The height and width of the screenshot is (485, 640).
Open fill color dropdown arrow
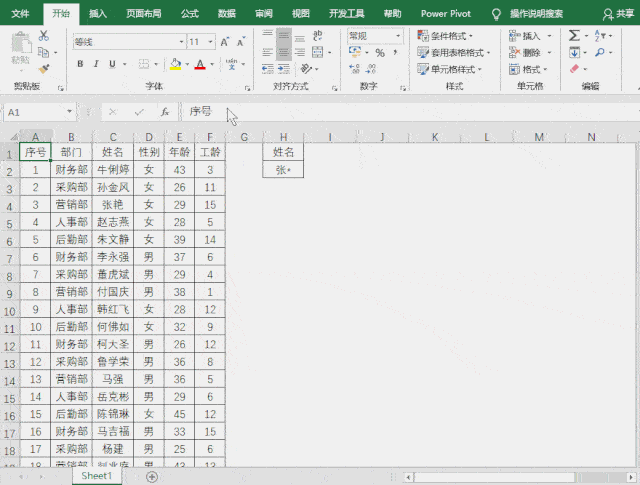pos(187,64)
